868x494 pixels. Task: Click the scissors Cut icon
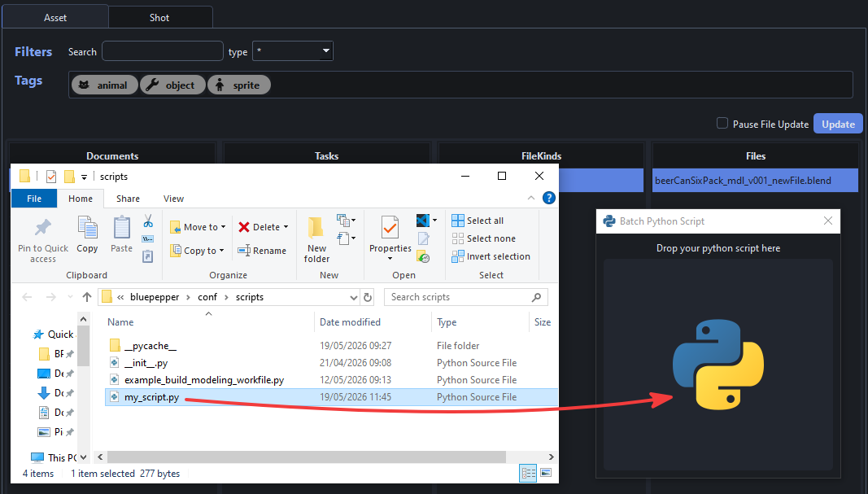148,221
